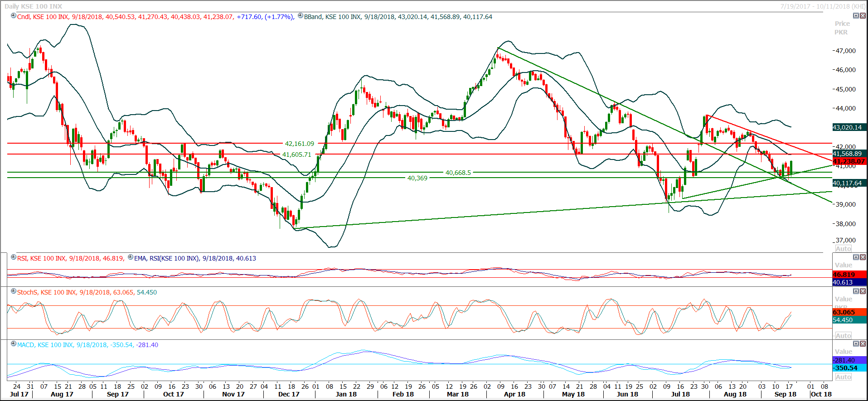Click the middle band value tag 41,568.89
Image resolution: width=868 pixels, height=401 pixels.
[850, 154]
